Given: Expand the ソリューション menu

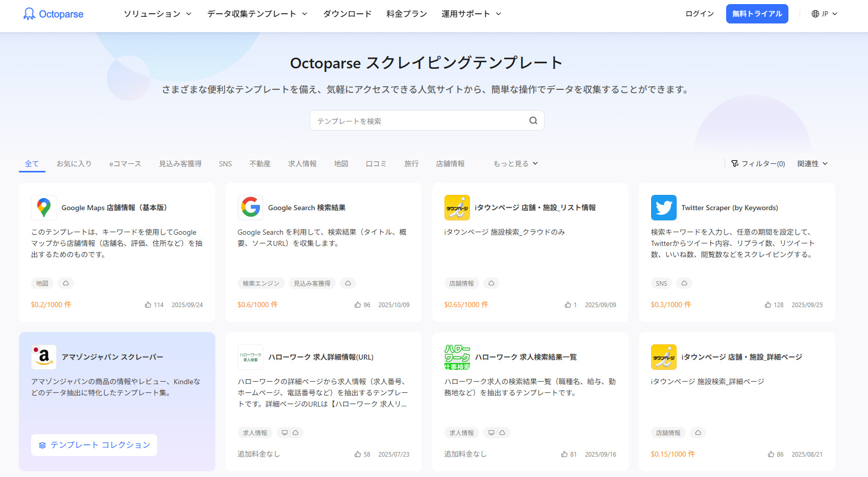Looking at the screenshot, I should click(x=157, y=14).
